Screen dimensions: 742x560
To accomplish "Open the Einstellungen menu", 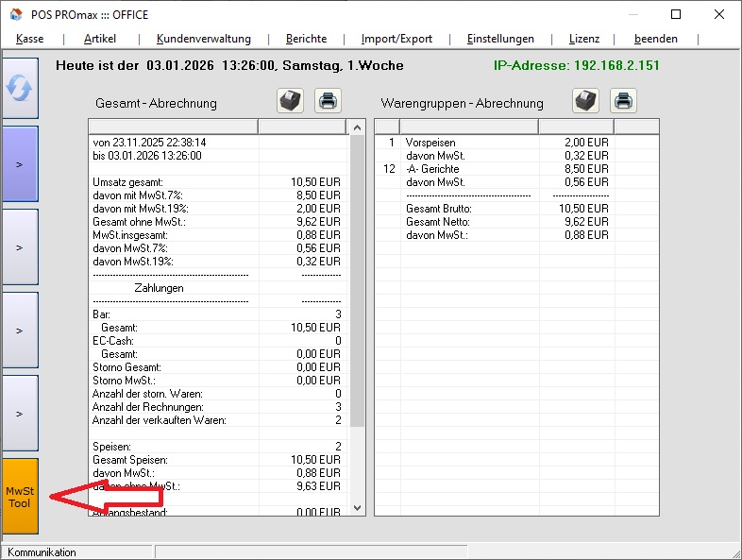I will click(x=500, y=39).
